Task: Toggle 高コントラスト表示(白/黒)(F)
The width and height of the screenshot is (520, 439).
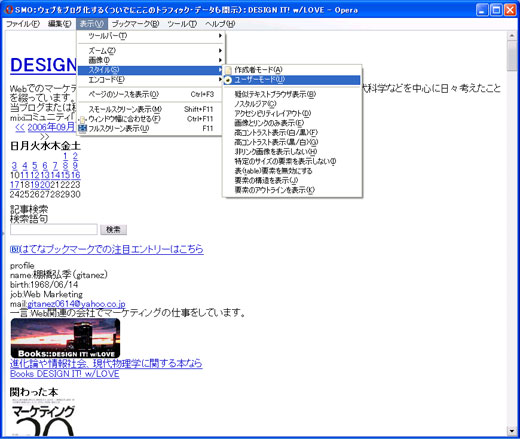Action: tap(292, 133)
